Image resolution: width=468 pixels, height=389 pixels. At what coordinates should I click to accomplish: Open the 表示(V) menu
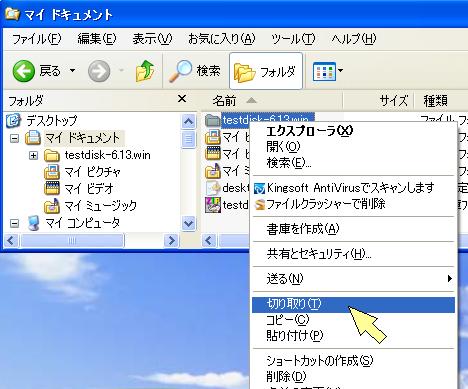152,39
